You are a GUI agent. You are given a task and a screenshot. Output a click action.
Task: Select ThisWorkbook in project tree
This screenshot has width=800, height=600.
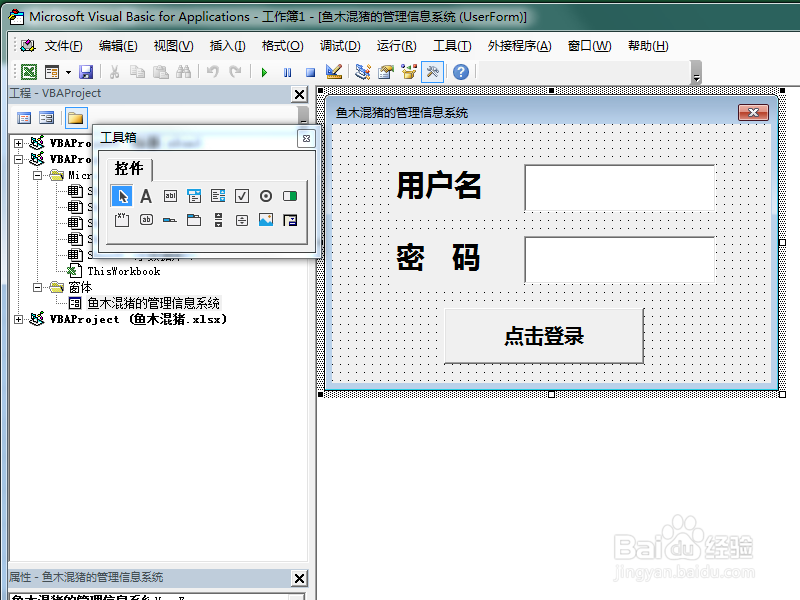(x=123, y=271)
